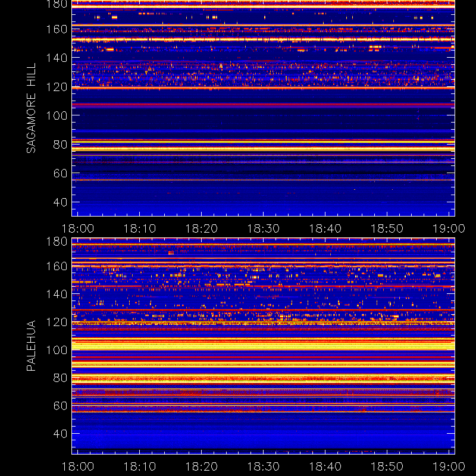The height and width of the screenshot is (476, 476).
Task: Select the 180 frequency label on Palehua plot
Action: point(57,242)
